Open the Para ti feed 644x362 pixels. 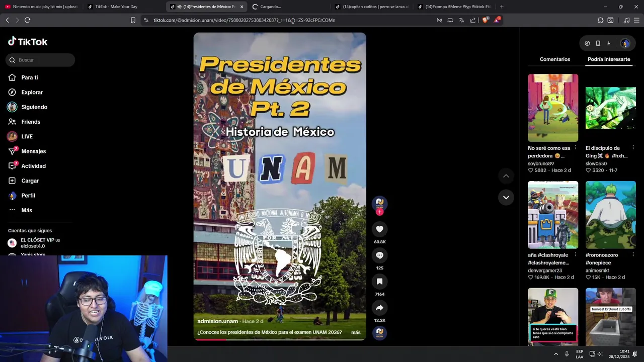[23, 77]
